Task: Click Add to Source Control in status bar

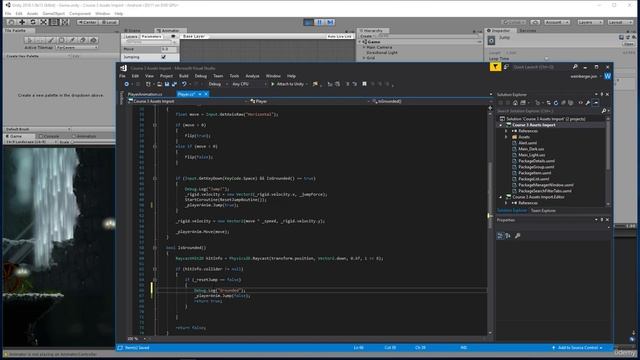Action: tap(577, 348)
